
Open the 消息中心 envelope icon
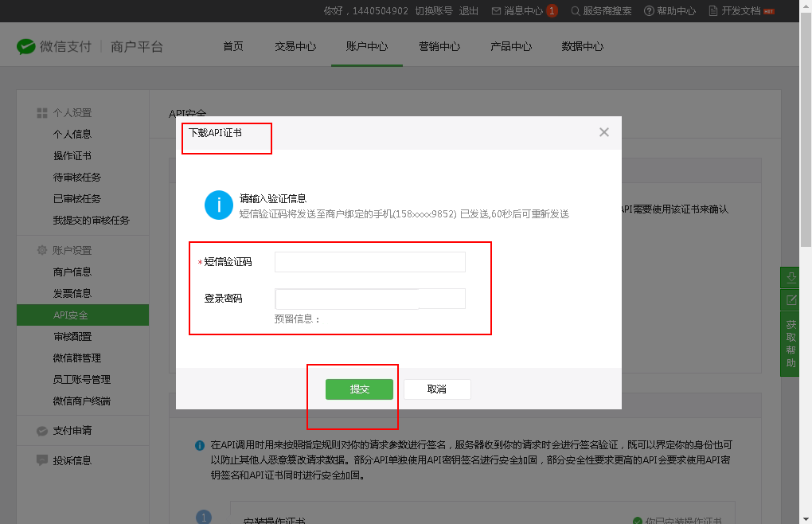click(x=497, y=11)
